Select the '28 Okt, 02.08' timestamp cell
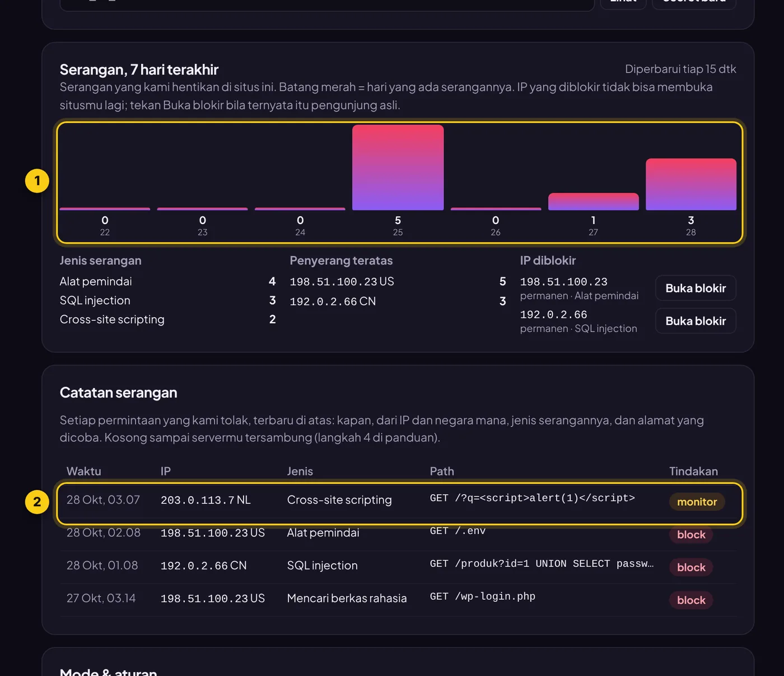784x676 pixels. click(x=103, y=533)
